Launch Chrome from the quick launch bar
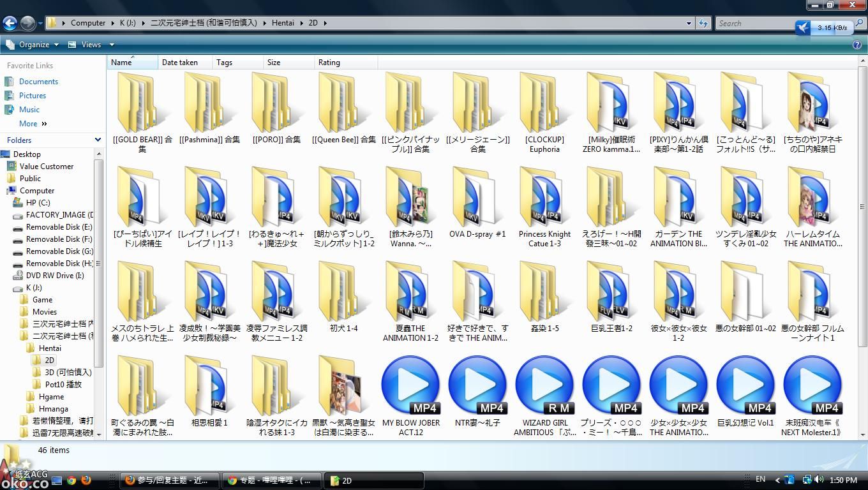 click(71, 480)
